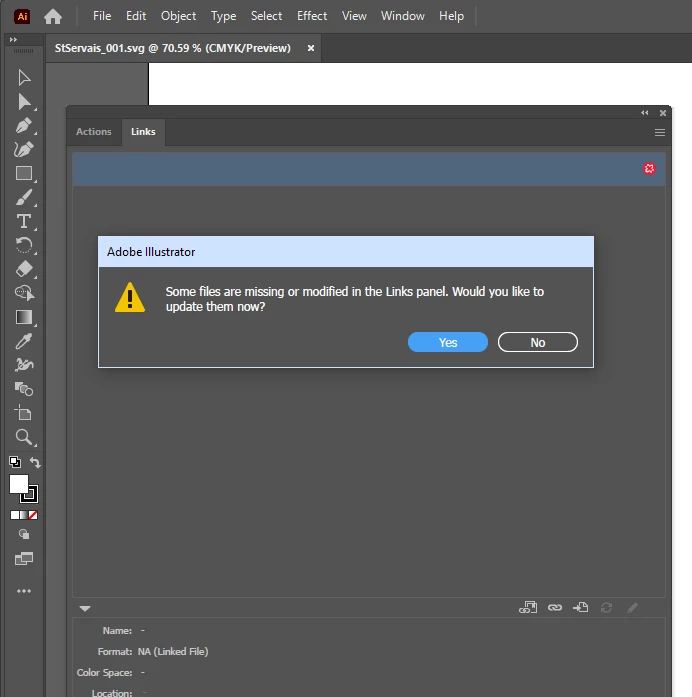
Task: Click Relink from CC Libraries icon
Action: (528, 608)
